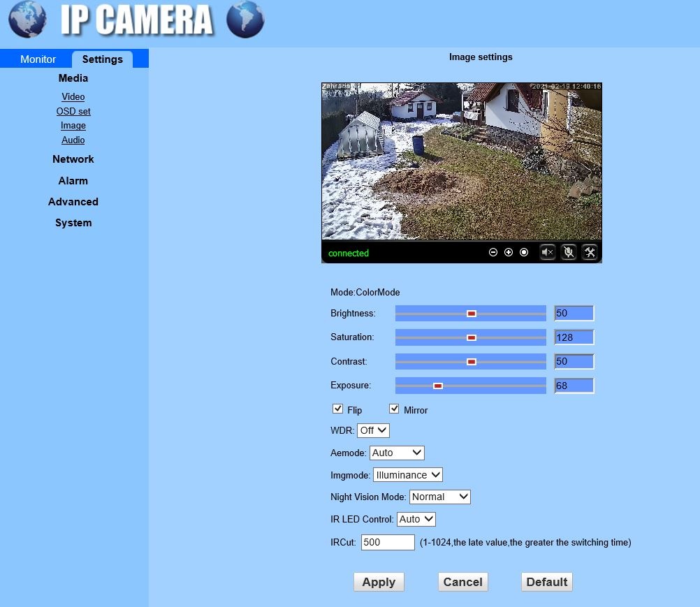Open the Aemode dropdown

(397, 453)
